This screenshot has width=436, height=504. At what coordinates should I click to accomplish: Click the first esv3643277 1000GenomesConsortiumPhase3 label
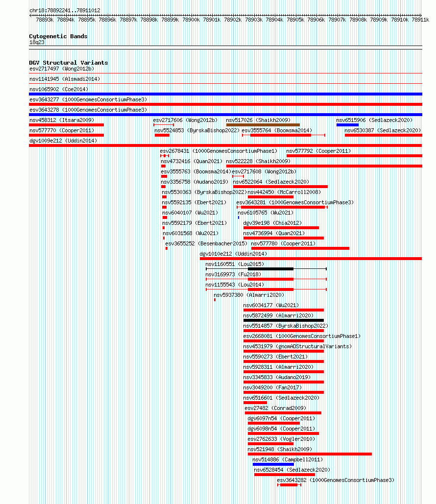tap(88, 99)
